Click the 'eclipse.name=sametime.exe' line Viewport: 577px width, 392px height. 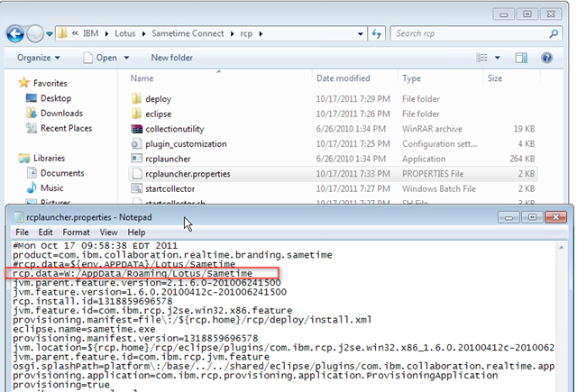click(84, 329)
